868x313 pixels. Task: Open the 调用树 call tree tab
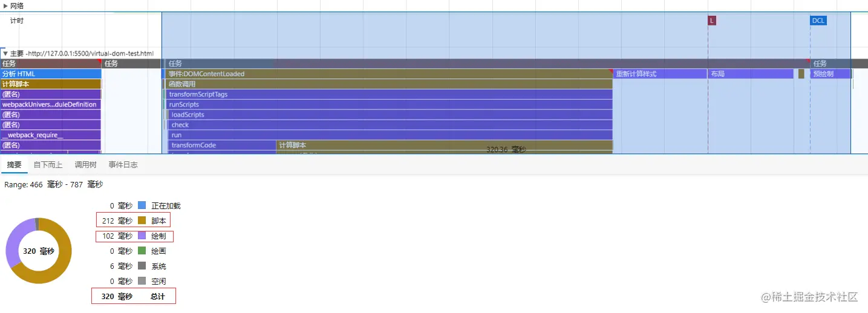point(85,164)
